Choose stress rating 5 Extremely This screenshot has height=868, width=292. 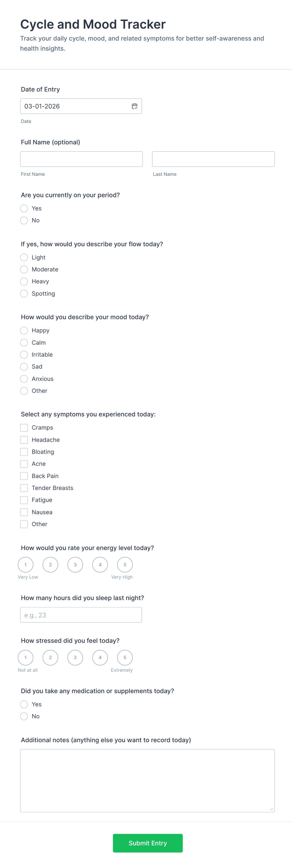(x=125, y=657)
